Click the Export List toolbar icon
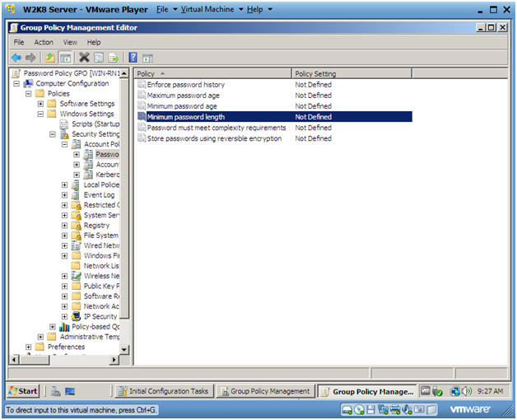Screen dimensions: 517x420 click(x=114, y=58)
